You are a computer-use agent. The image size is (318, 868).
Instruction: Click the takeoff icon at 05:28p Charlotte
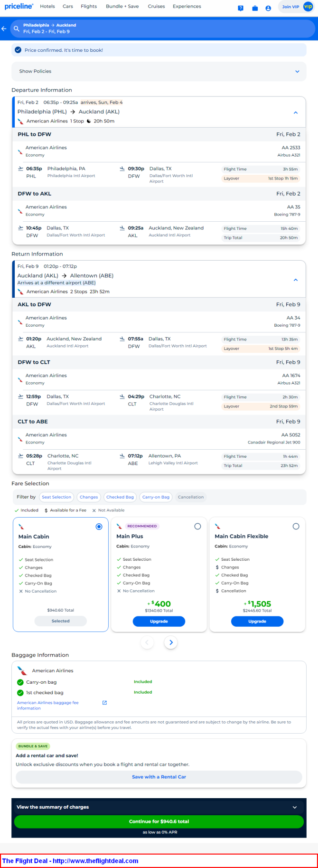(x=20, y=456)
